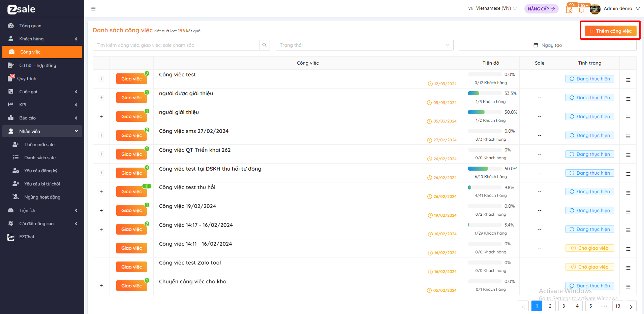
Task: Toggle the hamburger sidebar menu icon
Action: coord(93,9)
